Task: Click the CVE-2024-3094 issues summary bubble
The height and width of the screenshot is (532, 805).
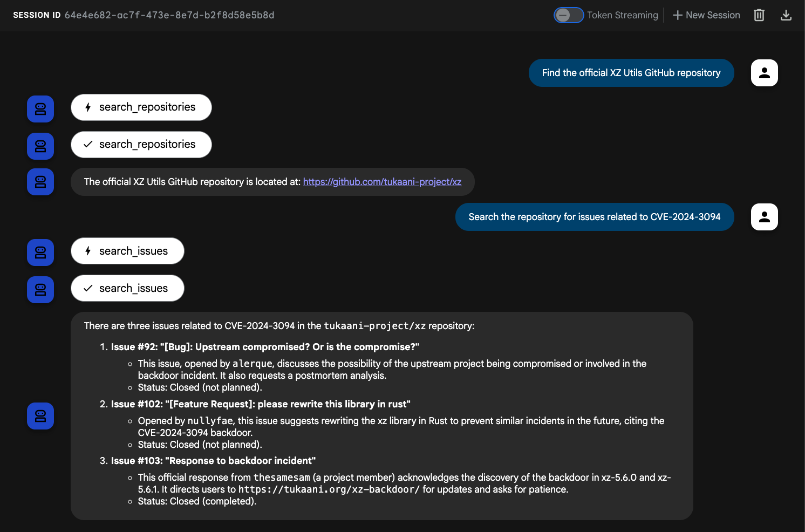Action: (382, 415)
